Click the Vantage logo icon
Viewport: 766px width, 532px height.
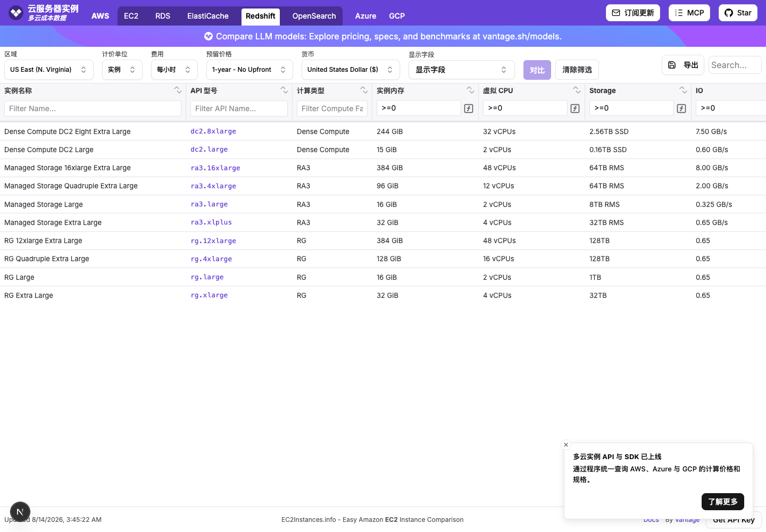[x=16, y=13]
